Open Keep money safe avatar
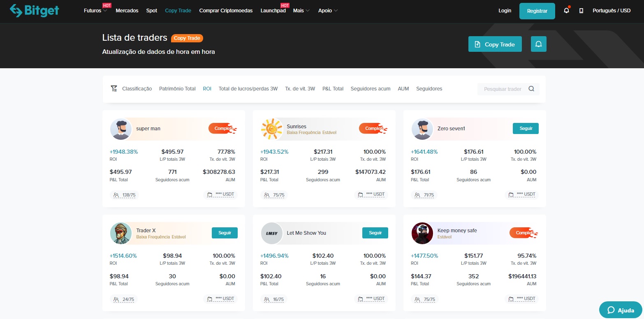Image resolution: width=644 pixels, height=319 pixels. coord(422,233)
